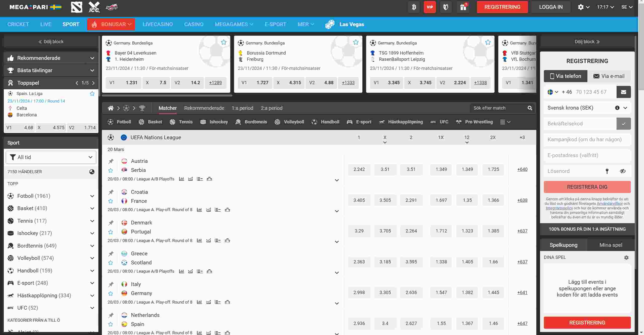Hide the left block with Dölj block
Screen dimensions: 644x335
[51, 42]
